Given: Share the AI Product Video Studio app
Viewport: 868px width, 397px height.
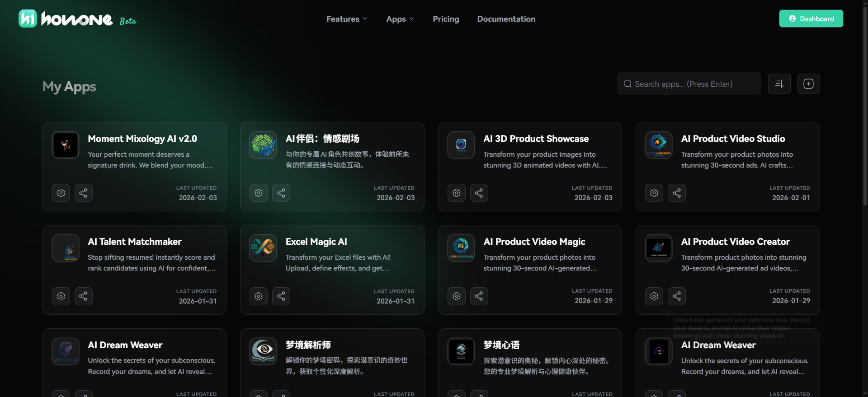Looking at the screenshot, I should (x=677, y=193).
